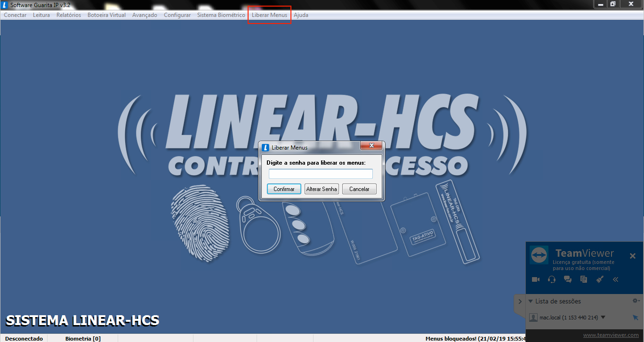The width and height of the screenshot is (644, 342).
Task: Click the mac.local (1 153 440 214) session
Action: pos(569,318)
